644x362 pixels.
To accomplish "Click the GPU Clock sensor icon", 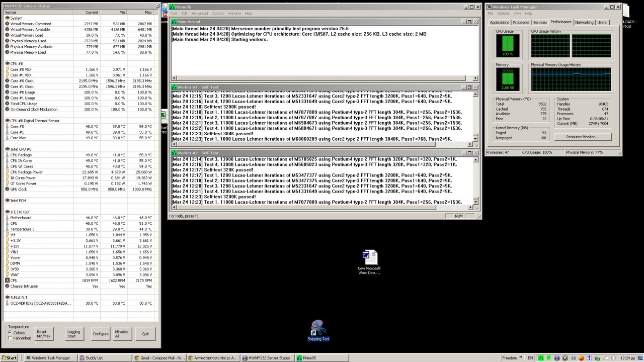I will pyautogui.click(x=7, y=189).
